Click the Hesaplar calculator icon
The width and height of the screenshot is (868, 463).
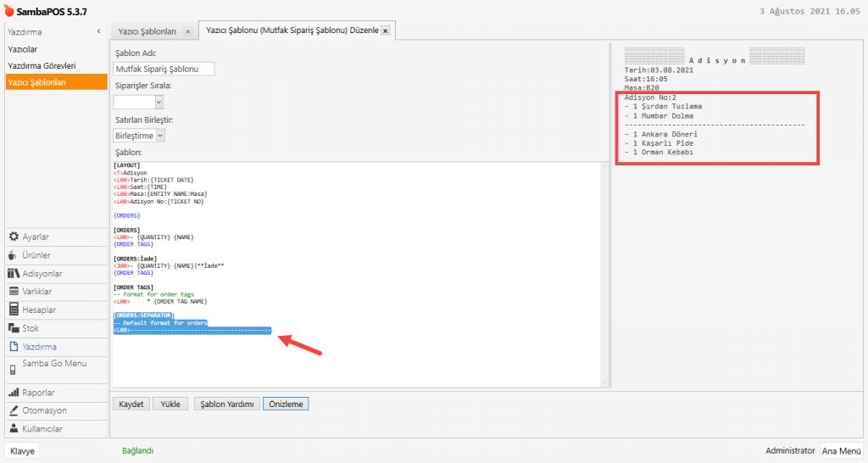14,310
